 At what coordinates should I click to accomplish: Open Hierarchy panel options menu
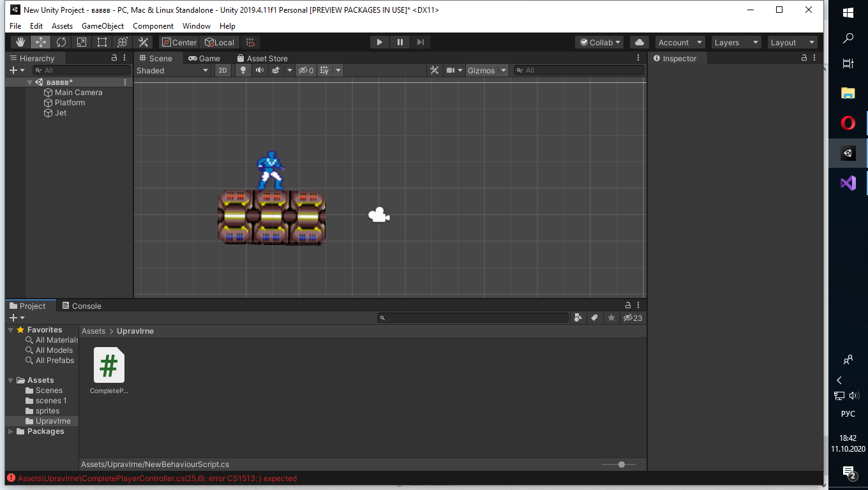[125, 57]
